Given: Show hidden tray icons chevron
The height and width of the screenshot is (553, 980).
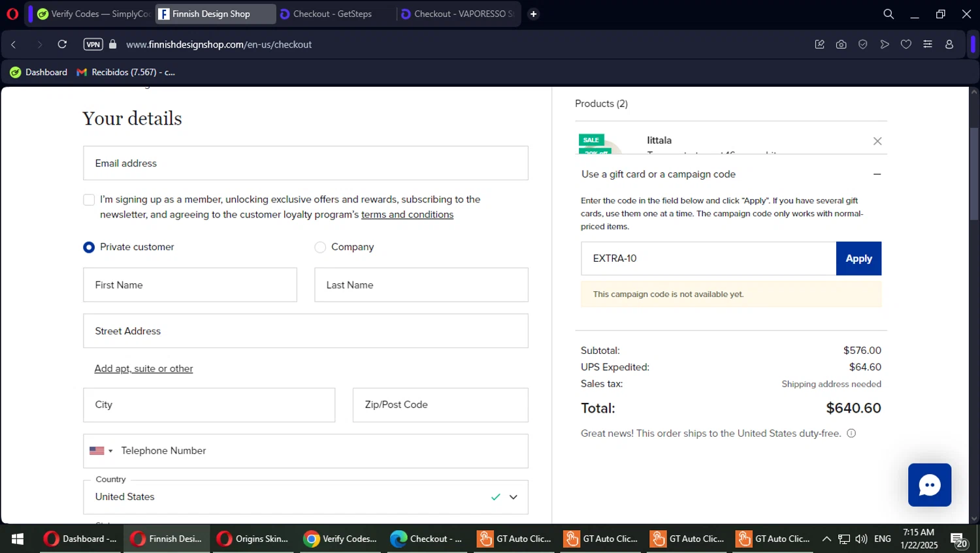Looking at the screenshot, I should click(x=826, y=539).
